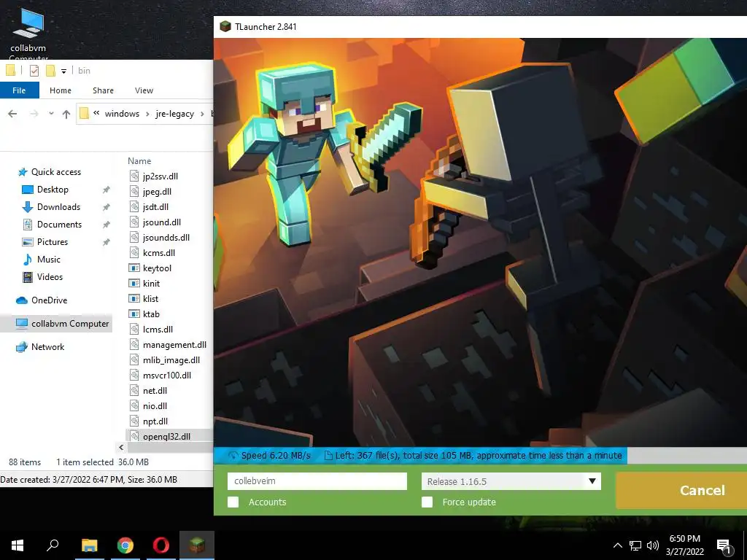
Task: Enable the Accounts checkbox
Action: (233, 502)
